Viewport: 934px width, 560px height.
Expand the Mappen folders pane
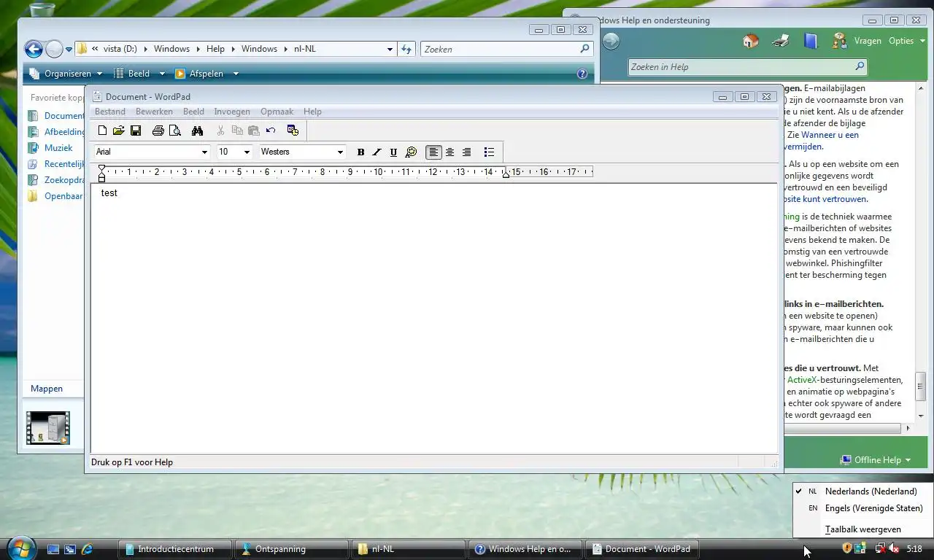pyautogui.click(x=47, y=389)
